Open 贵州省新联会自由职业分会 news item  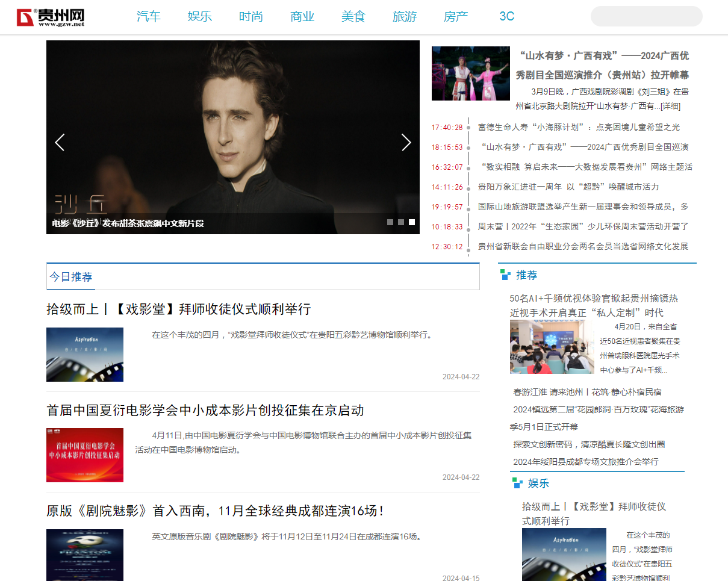tap(583, 246)
